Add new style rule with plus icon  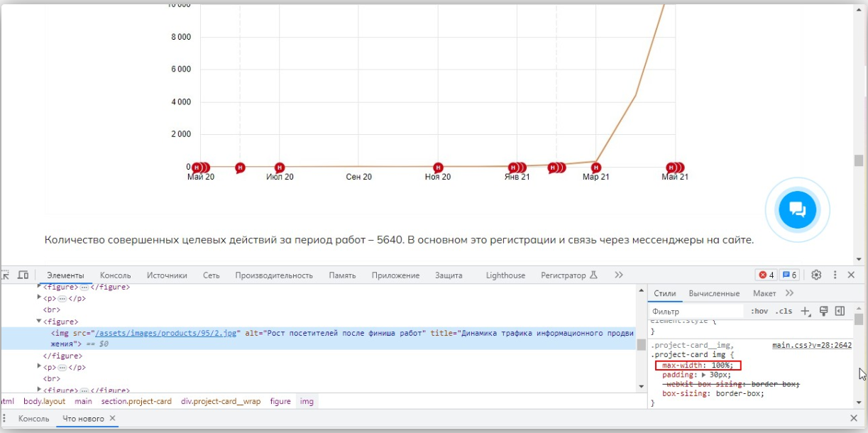[x=806, y=311]
